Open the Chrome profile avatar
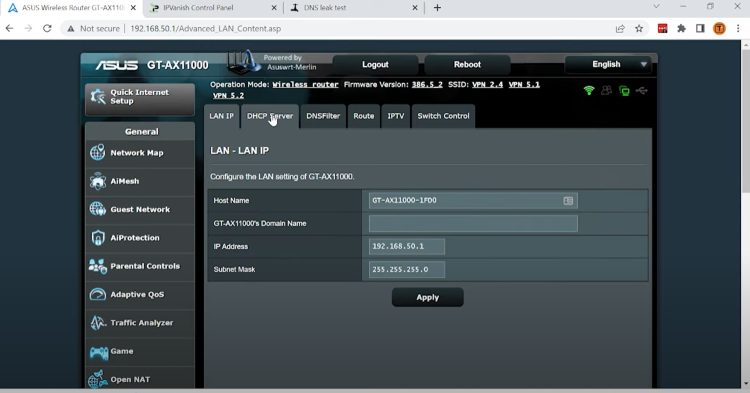Screen dimensions: 750x393 [x=719, y=29]
